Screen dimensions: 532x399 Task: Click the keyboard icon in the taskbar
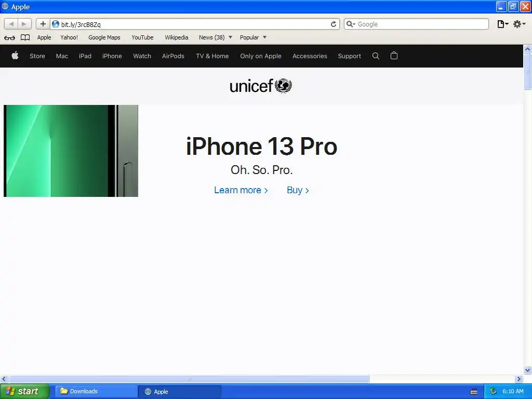click(474, 392)
